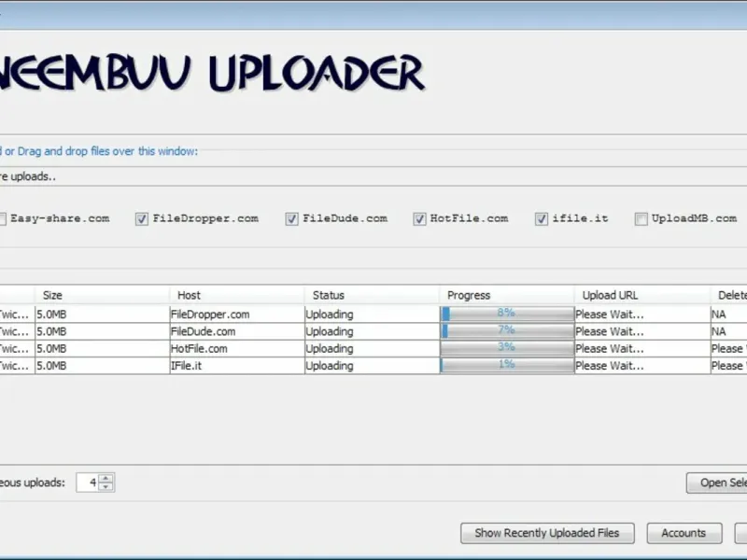Click the Uploading status in the FileDropper.com row
Image resolution: width=747 pixels, height=560 pixels.
(372, 315)
